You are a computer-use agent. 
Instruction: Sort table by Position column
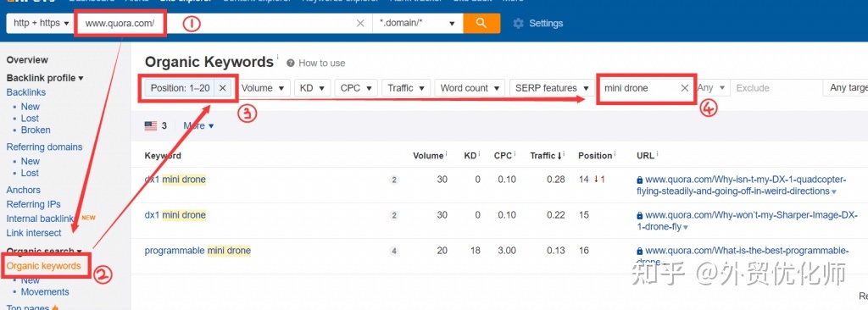[x=595, y=156]
